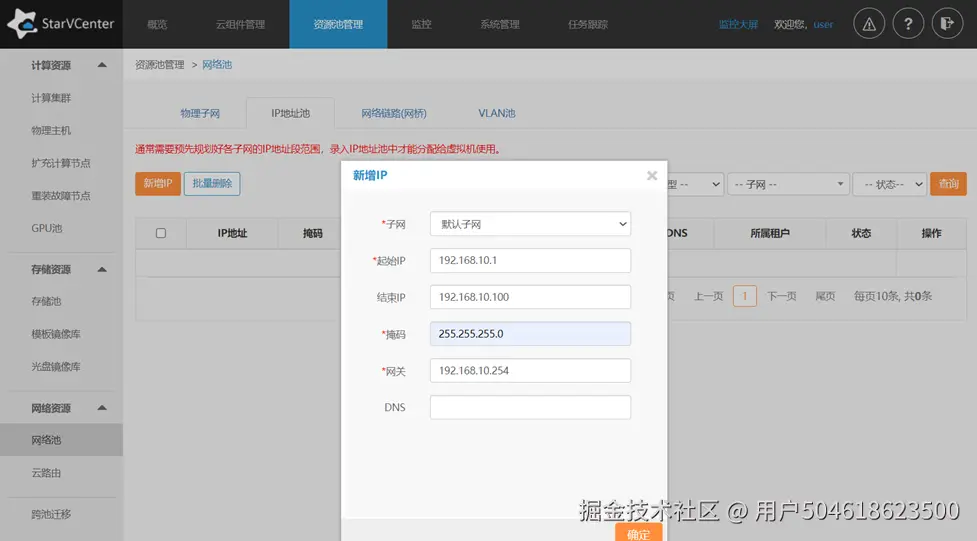The image size is (977, 541).
Task: Open the 任务跟踪 top menu
Action: (588, 24)
